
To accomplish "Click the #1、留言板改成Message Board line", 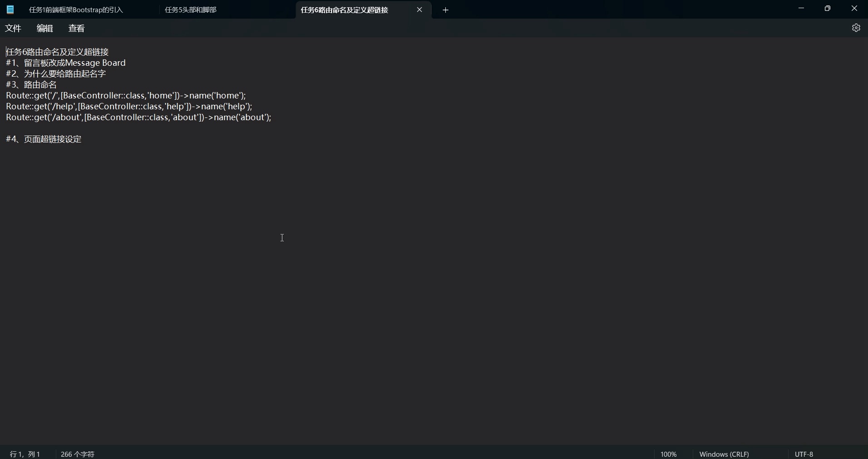I will tap(66, 63).
